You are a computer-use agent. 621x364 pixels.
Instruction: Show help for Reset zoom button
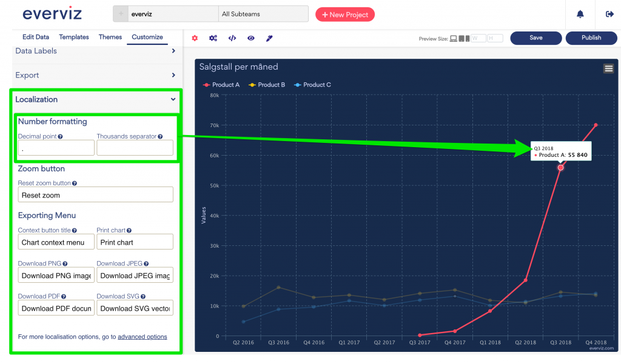coord(75,183)
